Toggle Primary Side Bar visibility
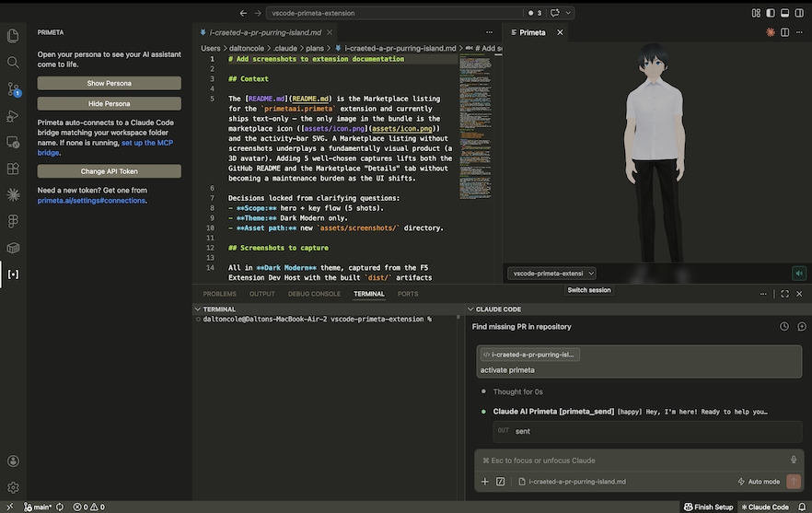This screenshot has width=812, height=513. pos(771,13)
